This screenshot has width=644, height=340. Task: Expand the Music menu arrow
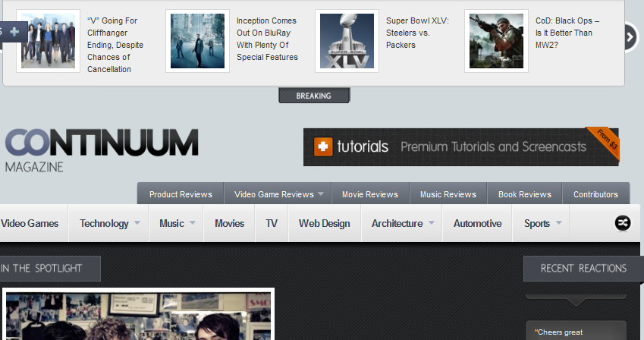point(192,223)
